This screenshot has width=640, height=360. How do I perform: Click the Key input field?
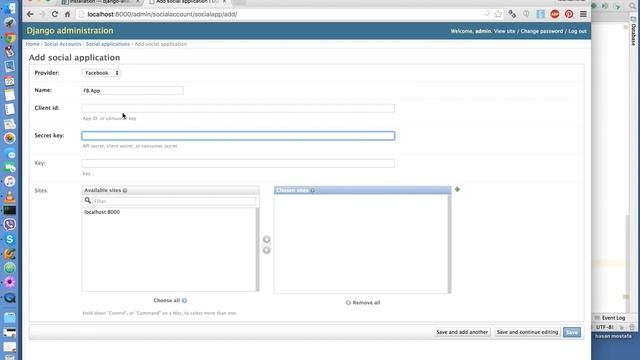[238, 164]
